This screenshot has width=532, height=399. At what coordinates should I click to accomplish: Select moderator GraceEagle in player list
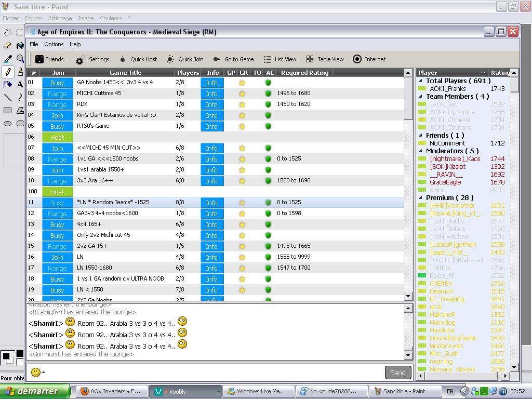coord(445,182)
